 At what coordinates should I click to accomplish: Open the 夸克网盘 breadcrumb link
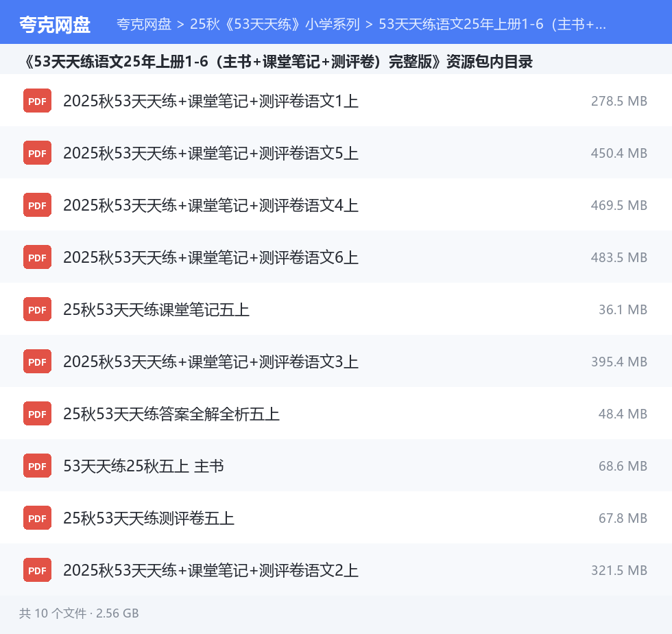point(144,24)
